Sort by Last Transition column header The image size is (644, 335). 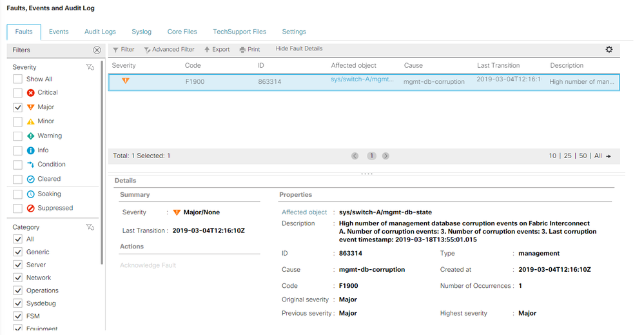point(498,65)
